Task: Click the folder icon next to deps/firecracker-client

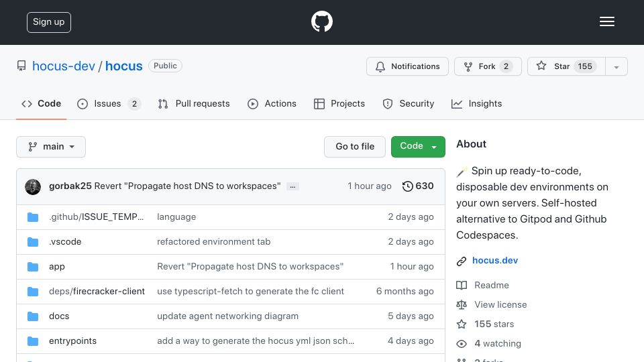Action: pyautogui.click(x=33, y=292)
